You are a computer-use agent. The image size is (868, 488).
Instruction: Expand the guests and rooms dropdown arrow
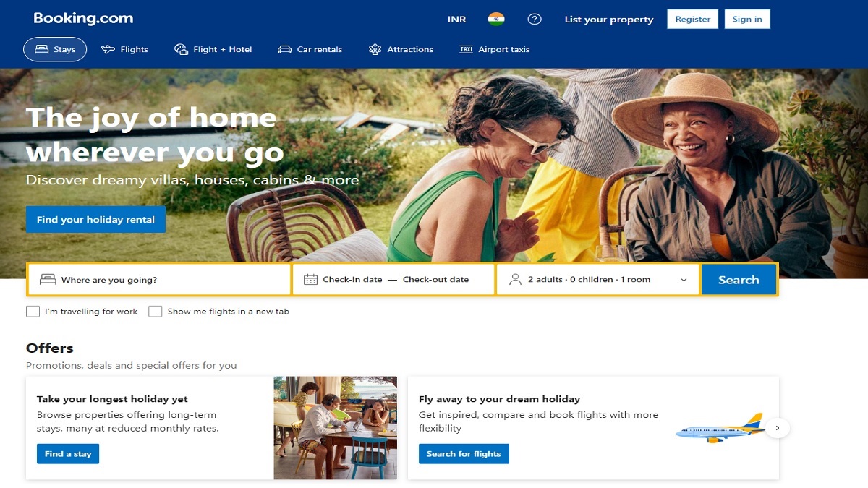tap(684, 280)
